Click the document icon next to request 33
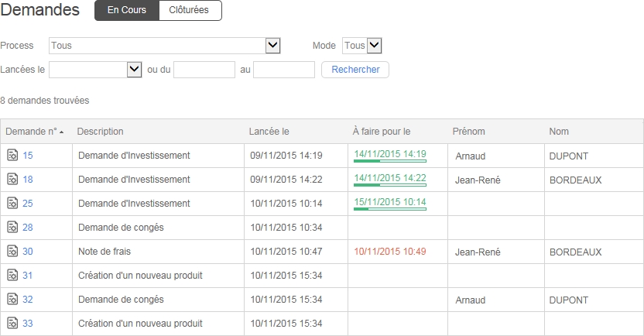Viewport: 644px width, 336px height. tap(12, 324)
